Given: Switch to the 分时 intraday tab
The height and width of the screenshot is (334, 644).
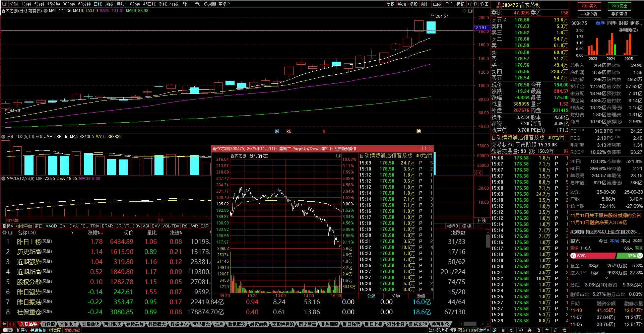Looking at the screenshot, I should (x=14, y=4).
